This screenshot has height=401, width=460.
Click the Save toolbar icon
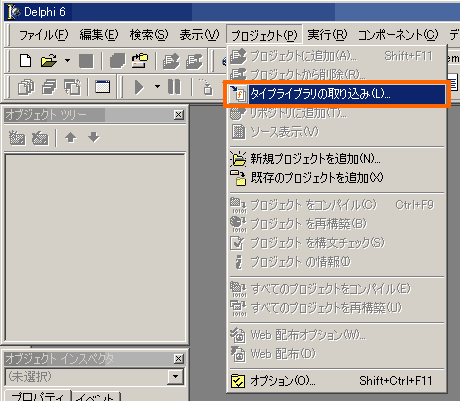(86, 61)
